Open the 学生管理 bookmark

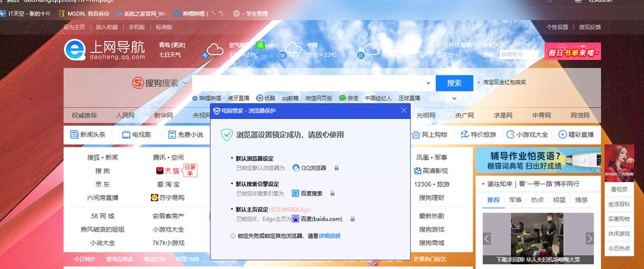251,13
